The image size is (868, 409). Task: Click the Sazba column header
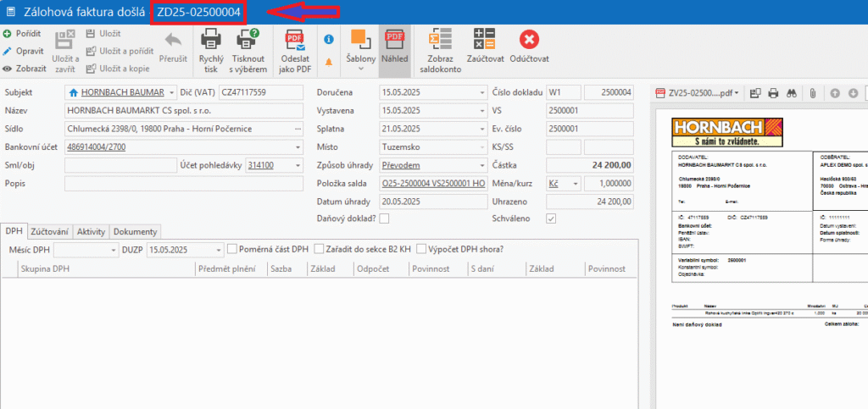pyautogui.click(x=287, y=268)
